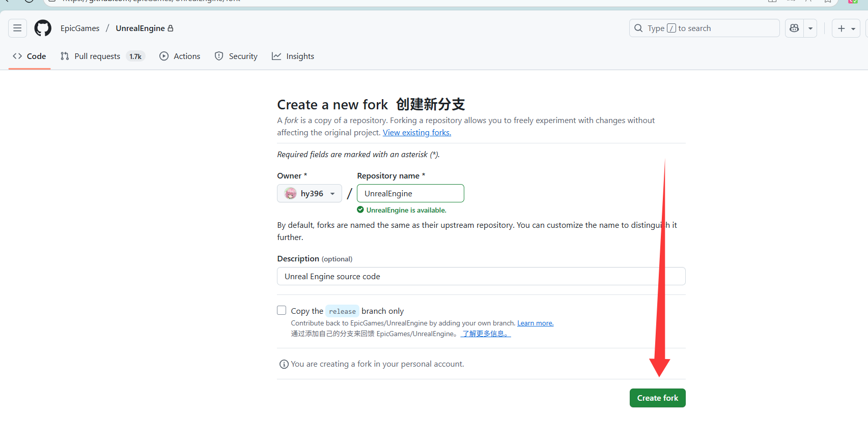The image size is (868, 447).
Task: Open the Insights tab
Action: tap(293, 56)
